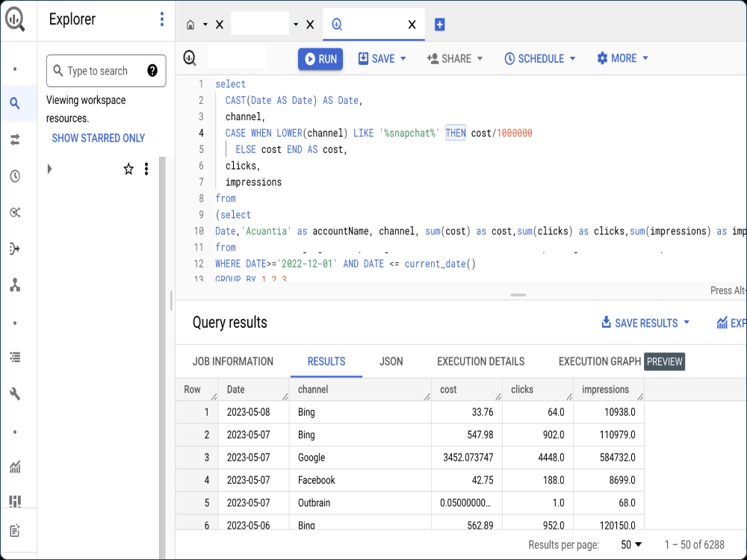Run the query
747x560 pixels.
[x=320, y=58]
